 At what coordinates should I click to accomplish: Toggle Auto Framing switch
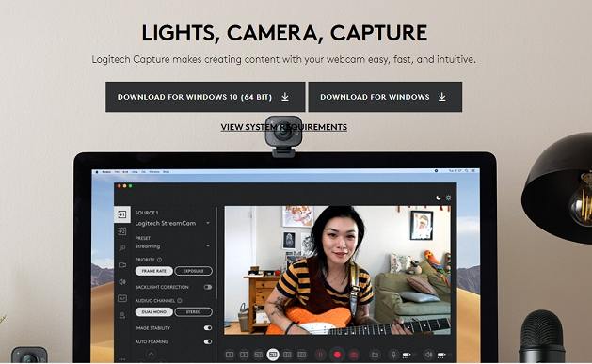[208, 341]
